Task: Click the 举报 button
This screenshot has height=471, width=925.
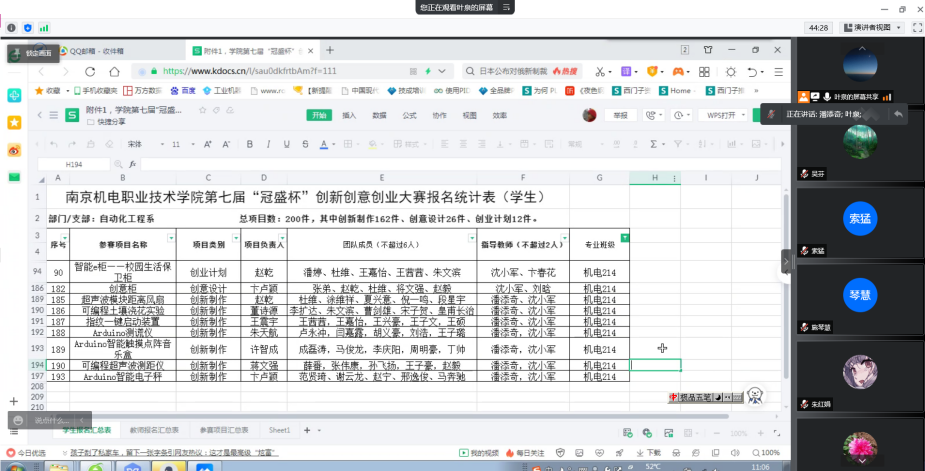Action: 620,116
